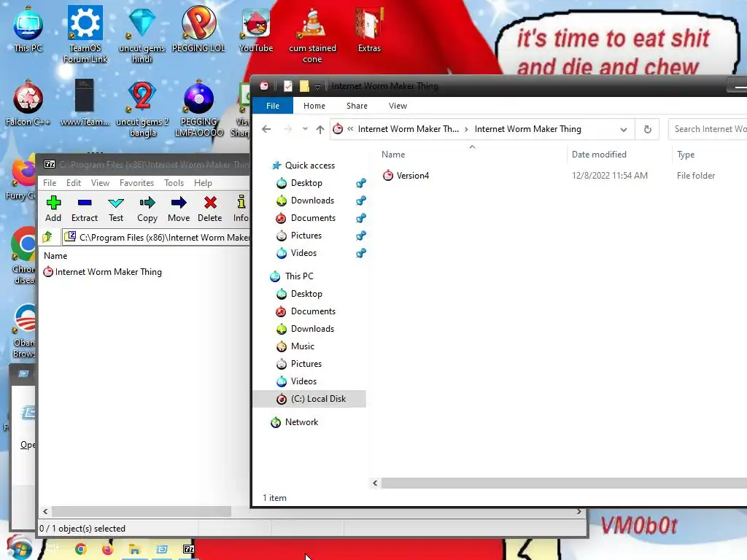Viewport: 747px width, 560px height.
Task: Click the Firefox icon in taskbar
Action: [x=108, y=549]
